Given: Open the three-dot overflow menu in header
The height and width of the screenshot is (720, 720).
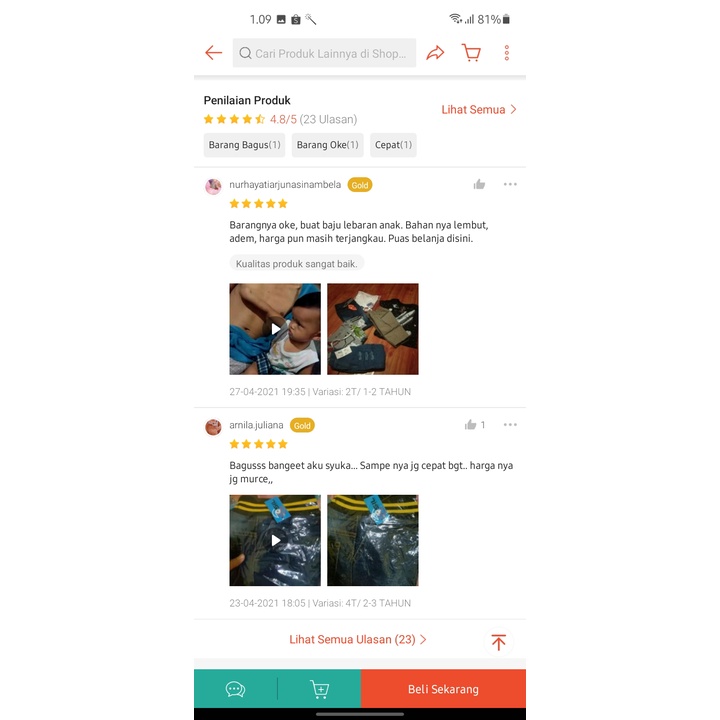Looking at the screenshot, I should click(506, 53).
